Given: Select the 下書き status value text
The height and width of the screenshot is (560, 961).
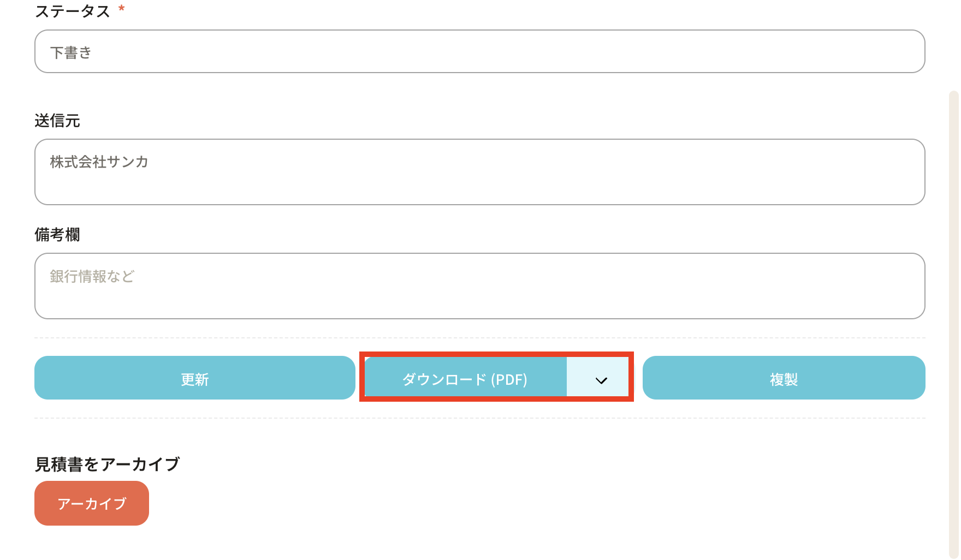Looking at the screenshot, I should point(71,52).
